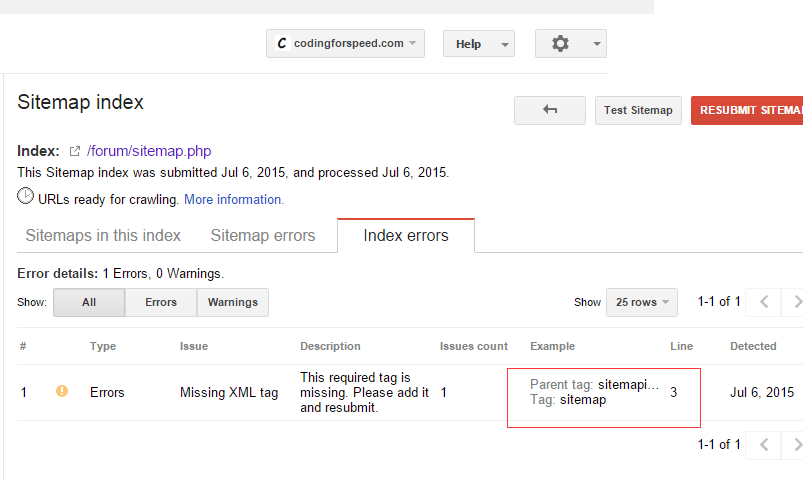
Task: Switch to Sitemaps in this index tab
Action: [x=103, y=236]
